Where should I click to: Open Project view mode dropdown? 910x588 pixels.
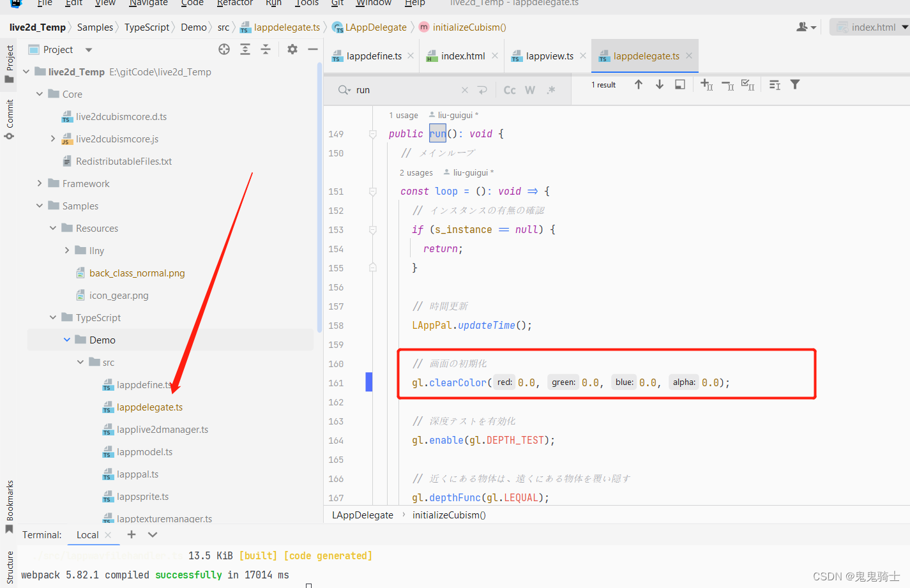[x=89, y=50]
